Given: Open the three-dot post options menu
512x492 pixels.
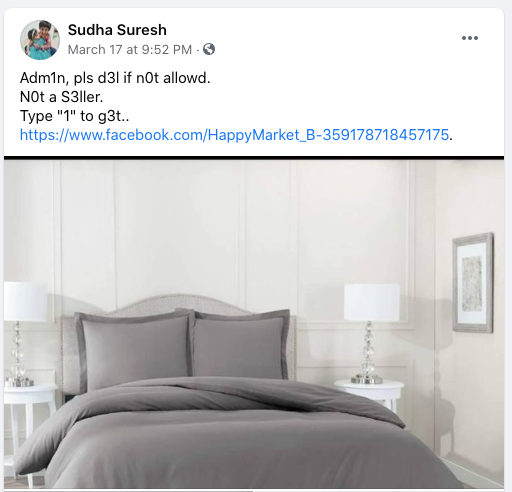Looking at the screenshot, I should [470, 38].
